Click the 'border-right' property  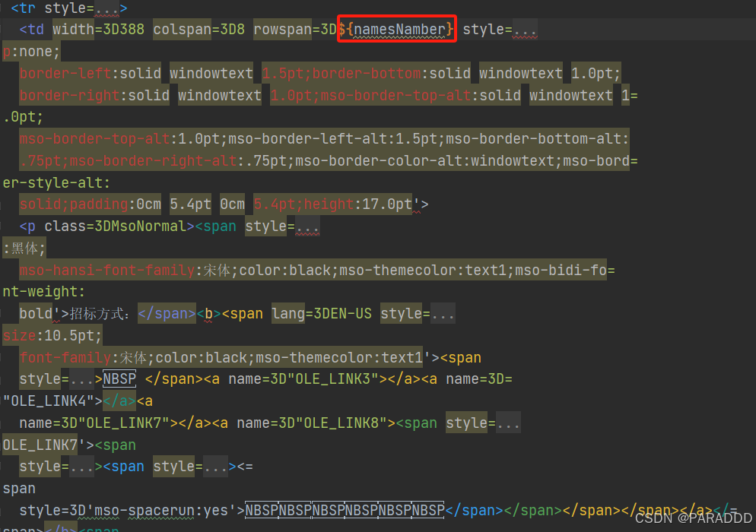point(69,96)
